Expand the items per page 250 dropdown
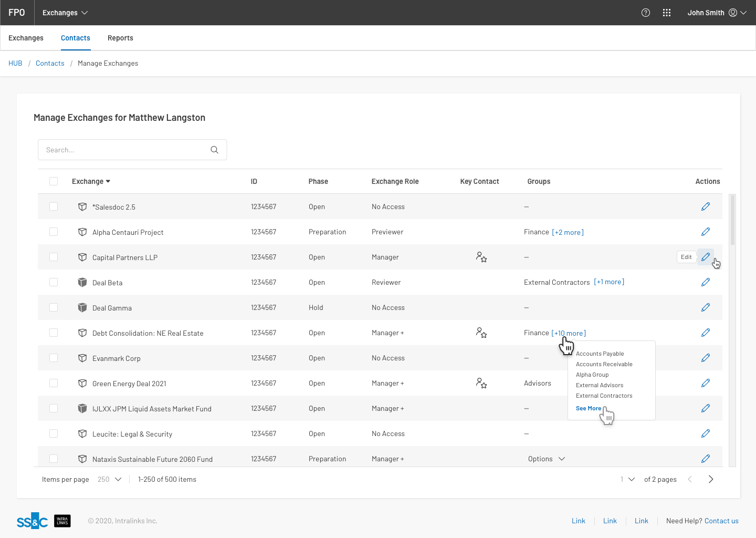 tap(110, 479)
